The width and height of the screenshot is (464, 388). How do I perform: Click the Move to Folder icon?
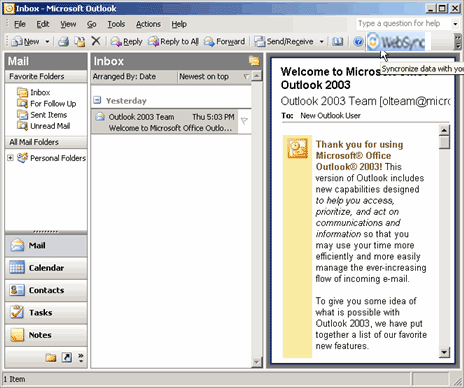click(80, 42)
